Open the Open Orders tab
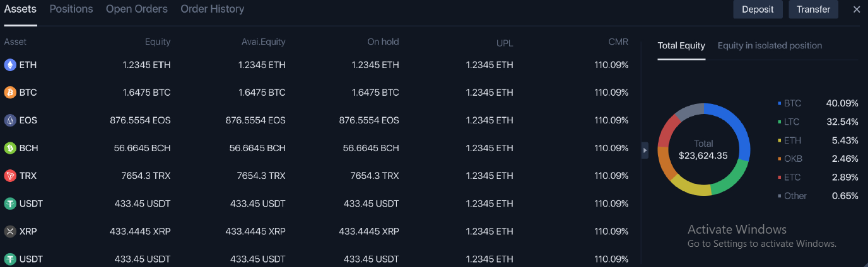Screen dimensions: 868x267 tap(137, 9)
